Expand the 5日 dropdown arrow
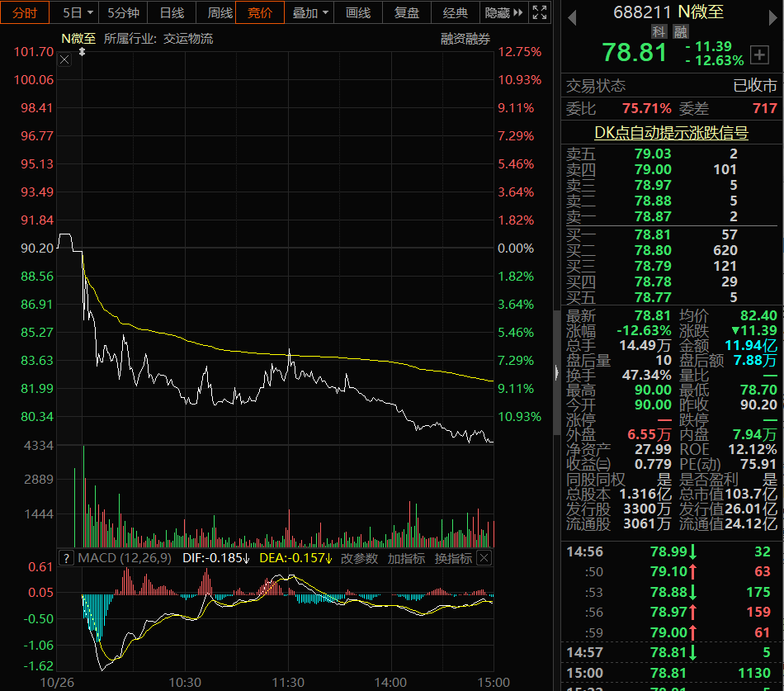The image size is (784, 691). pyautogui.click(x=91, y=12)
